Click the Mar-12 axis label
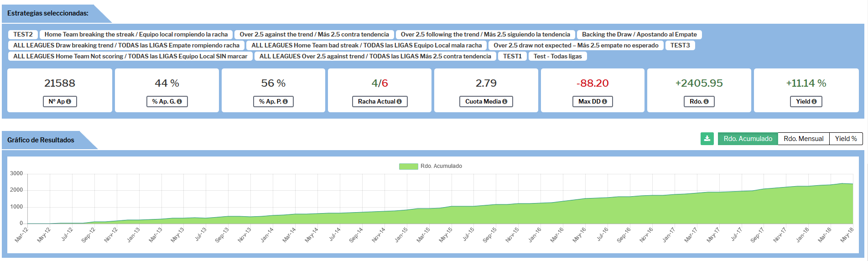Screen dimensions: 868x261 tap(21, 235)
